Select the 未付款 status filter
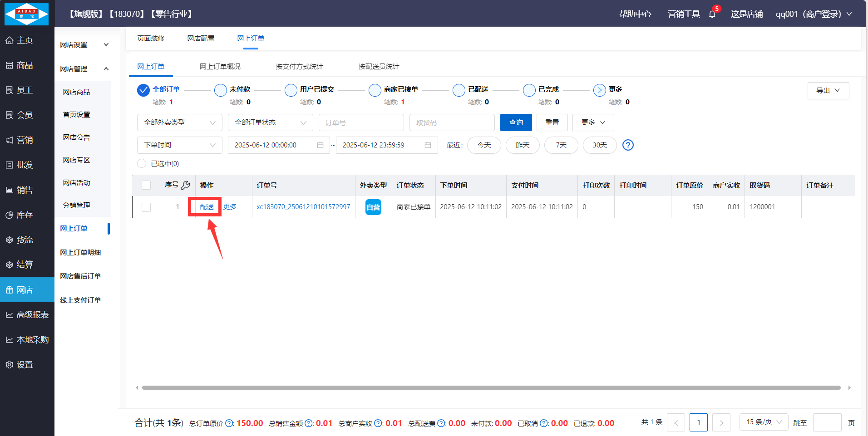This screenshot has height=436, width=868. tap(221, 90)
